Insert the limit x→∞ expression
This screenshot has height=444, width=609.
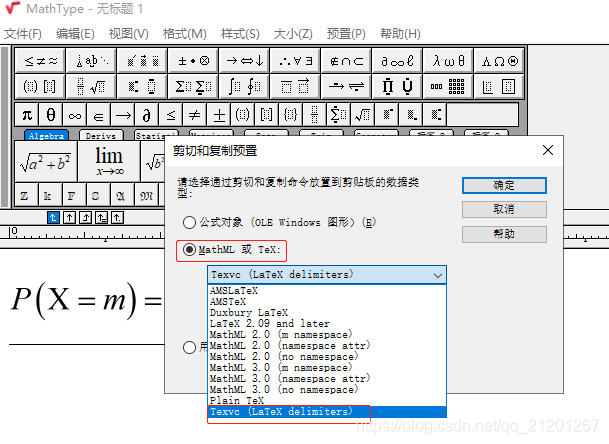109,161
